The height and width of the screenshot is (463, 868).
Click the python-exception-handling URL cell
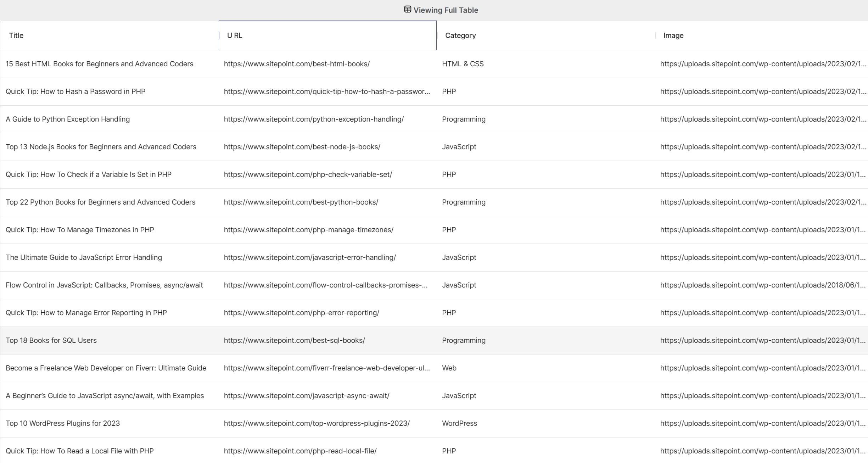pos(313,119)
